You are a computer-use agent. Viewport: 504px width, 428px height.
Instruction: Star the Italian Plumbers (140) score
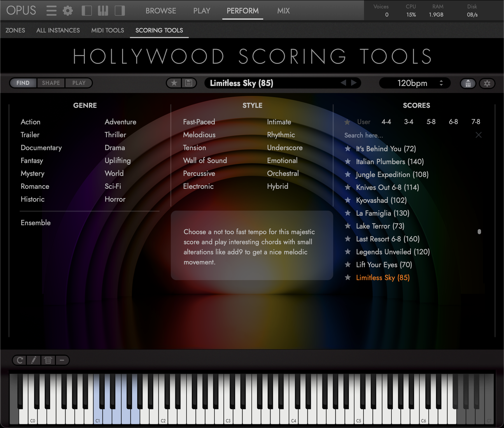point(348,161)
